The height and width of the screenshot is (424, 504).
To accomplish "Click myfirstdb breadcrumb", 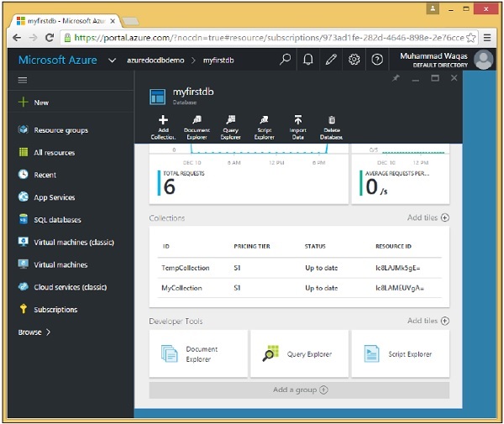I will coord(218,60).
